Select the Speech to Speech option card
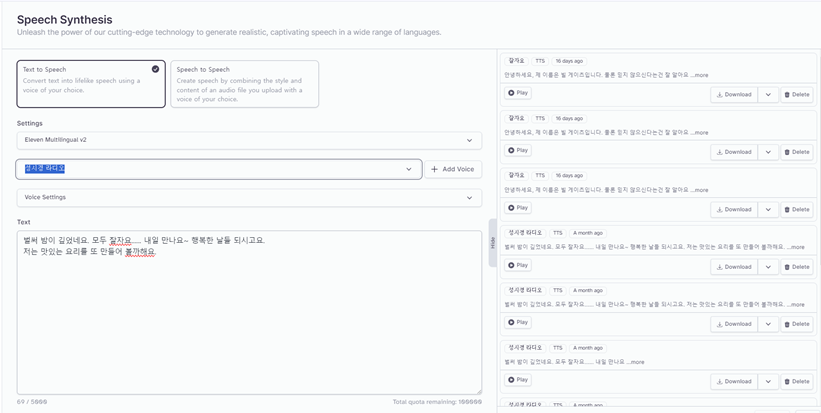The image size is (821, 413). click(245, 84)
